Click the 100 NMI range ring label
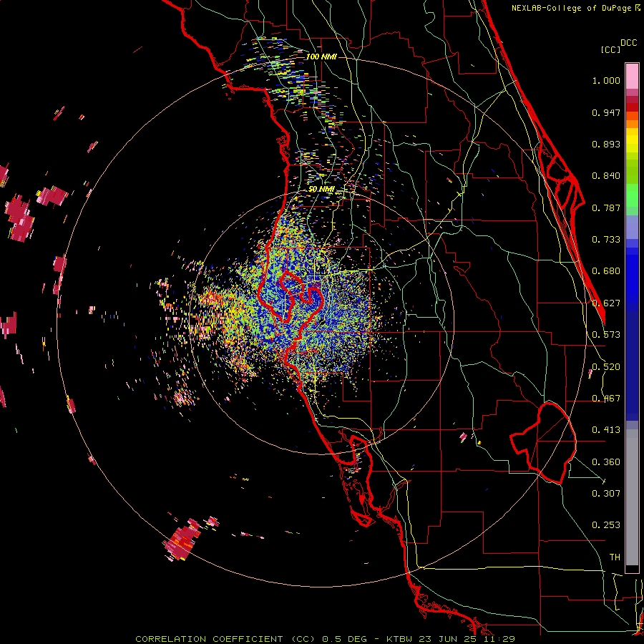Viewport: 644px width, 644px height. (321, 57)
